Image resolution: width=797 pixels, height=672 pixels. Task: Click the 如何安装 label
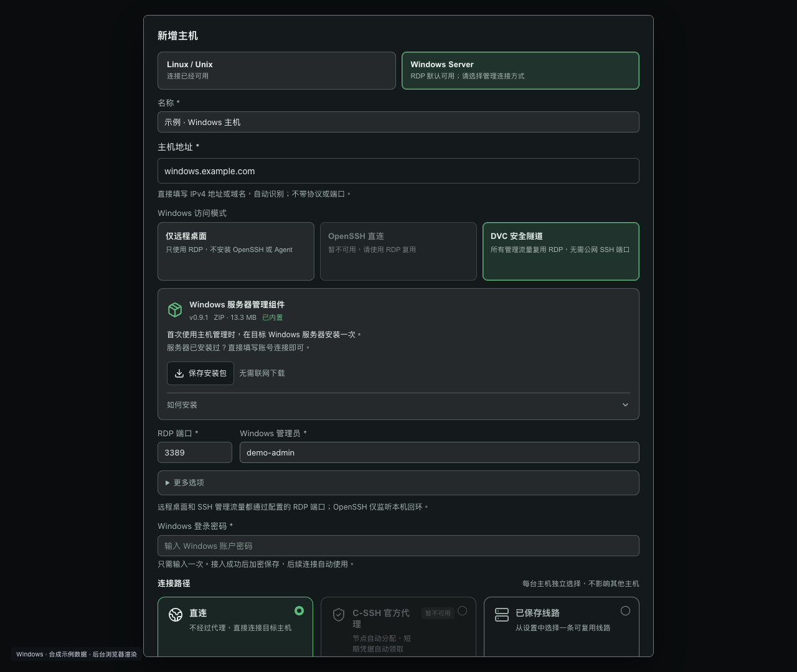tap(182, 405)
